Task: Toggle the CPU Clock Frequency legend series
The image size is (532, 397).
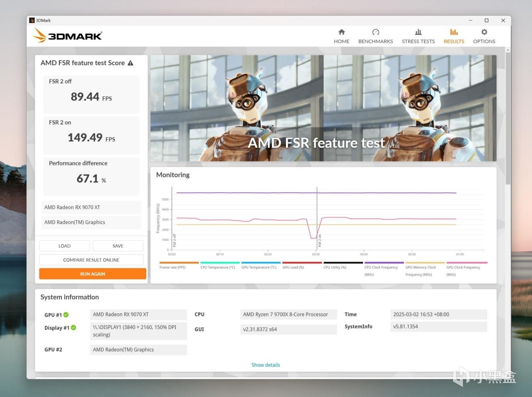Action: tap(381, 270)
